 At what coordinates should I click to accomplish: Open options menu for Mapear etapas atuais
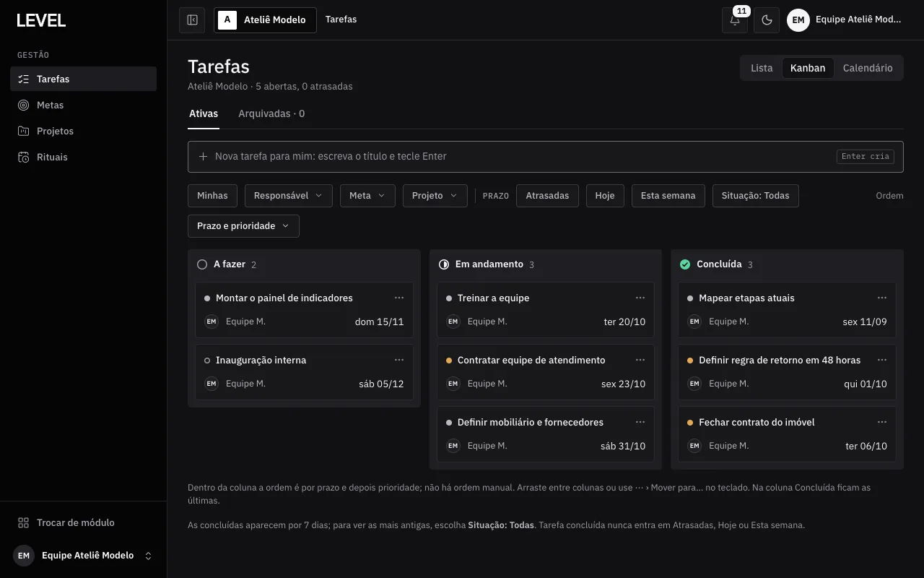(882, 298)
